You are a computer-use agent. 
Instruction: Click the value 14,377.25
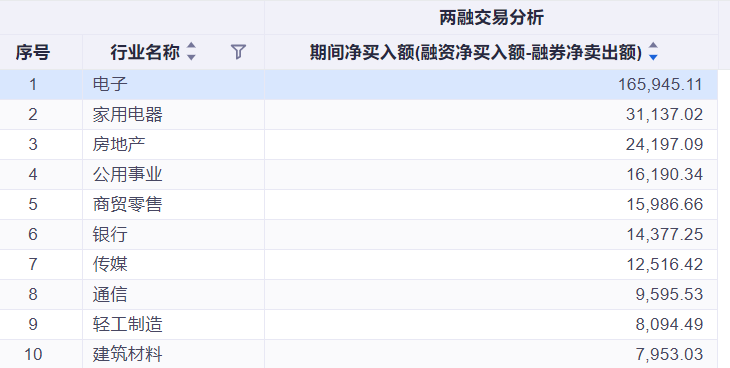[664, 234]
